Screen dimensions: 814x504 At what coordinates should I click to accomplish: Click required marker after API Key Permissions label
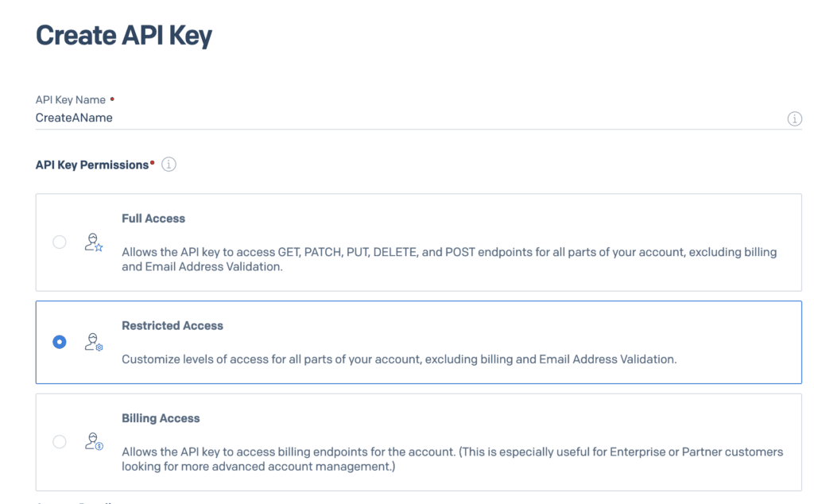point(153,162)
